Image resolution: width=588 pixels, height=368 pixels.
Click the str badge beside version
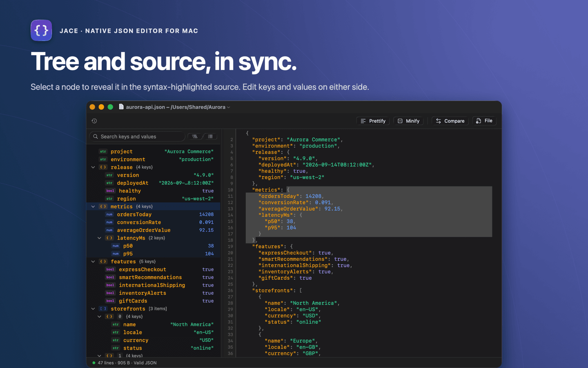pos(109,175)
